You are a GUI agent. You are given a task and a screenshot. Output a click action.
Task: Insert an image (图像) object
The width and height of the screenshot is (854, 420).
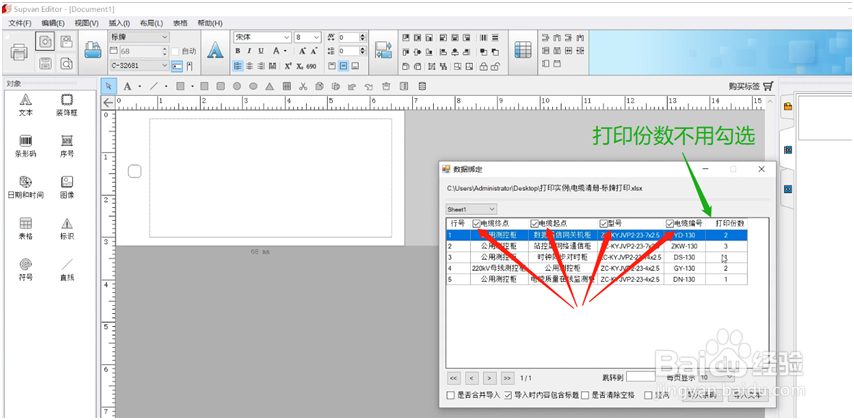67,187
